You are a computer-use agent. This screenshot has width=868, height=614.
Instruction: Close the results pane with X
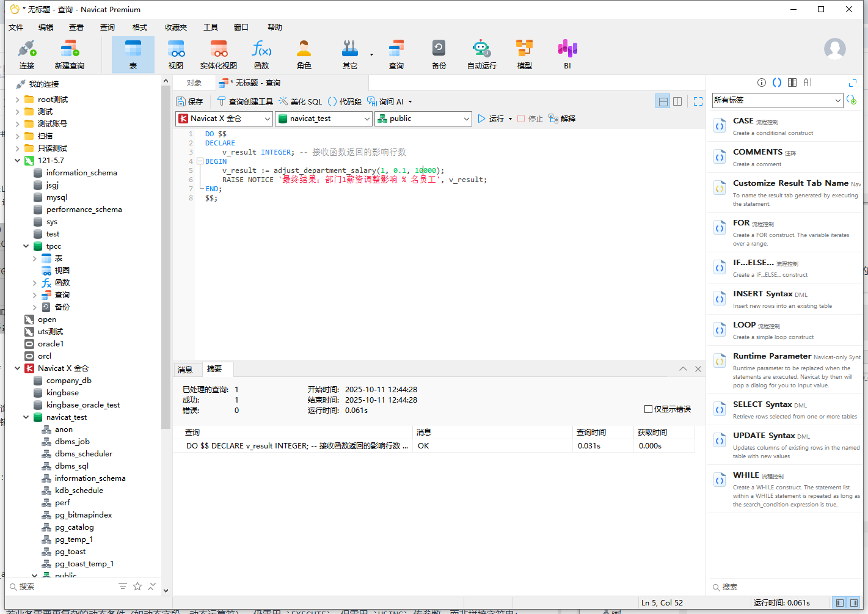click(x=698, y=369)
